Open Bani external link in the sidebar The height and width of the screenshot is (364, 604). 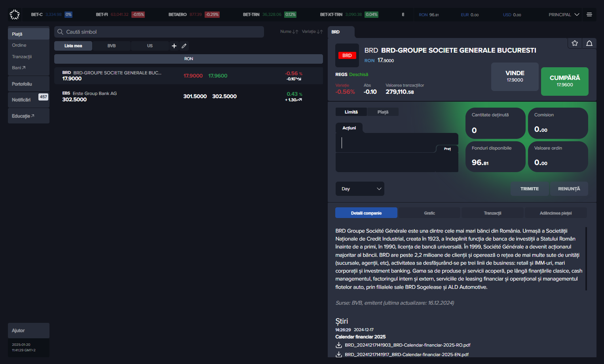(x=28, y=68)
